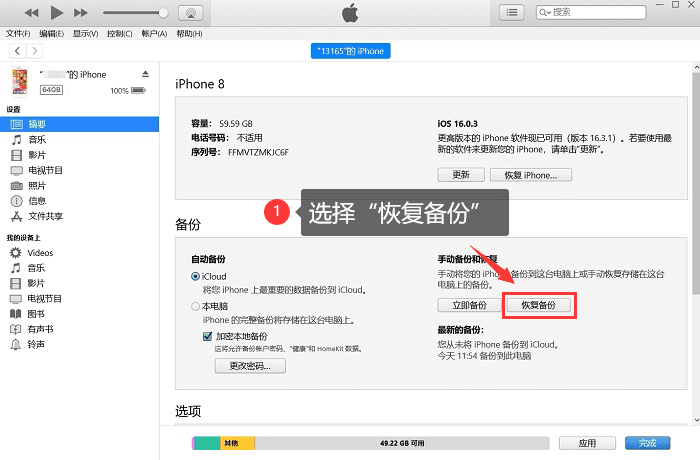The height and width of the screenshot is (460, 700).
Task: Click the 恢复 iPhone... button
Action: coord(531,175)
